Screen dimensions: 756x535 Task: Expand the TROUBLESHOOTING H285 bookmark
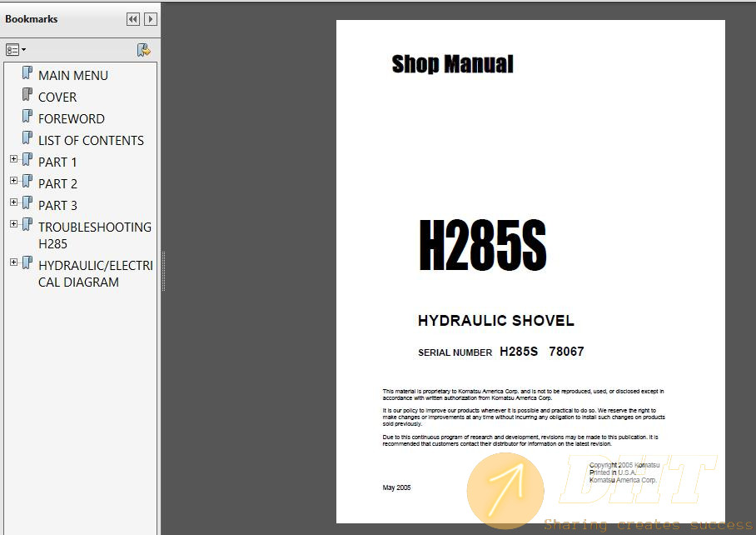click(x=13, y=224)
